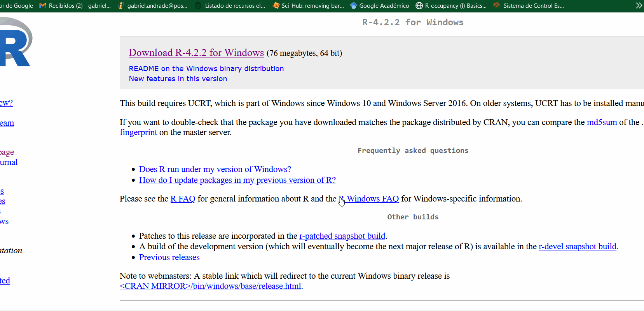Click Download R-4.2.2 for Windows link
644x311 pixels.
[196, 53]
